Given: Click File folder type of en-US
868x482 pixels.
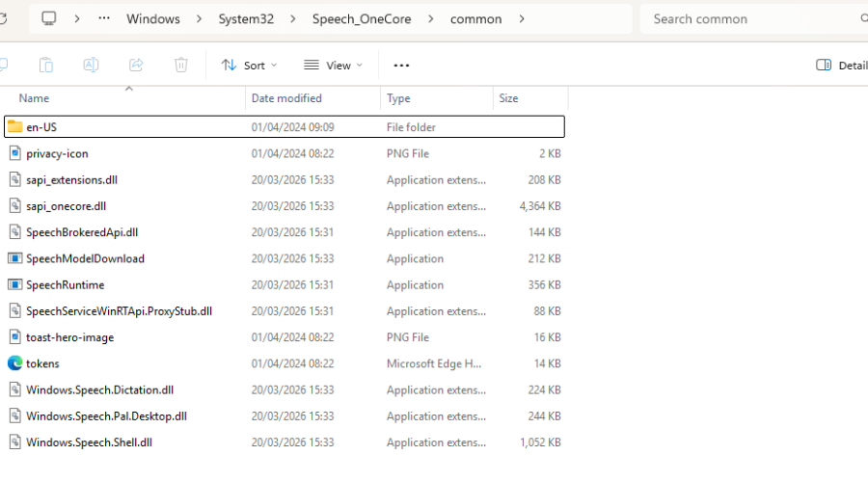Looking at the screenshot, I should pos(411,127).
